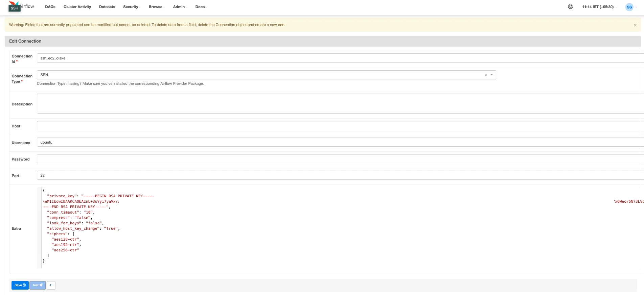This screenshot has width=644, height=295.
Task: Open the settings gear icon
Action: pyautogui.click(x=570, y=7)
